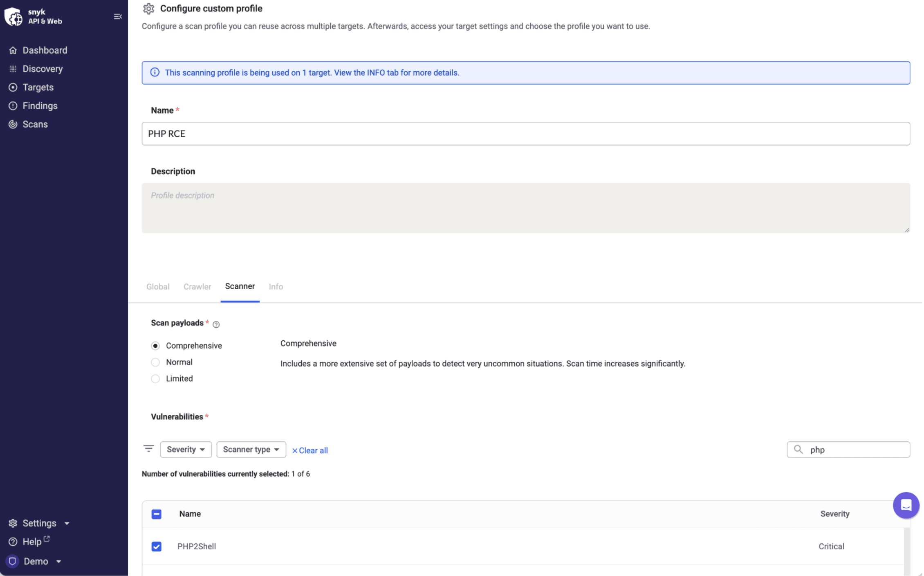The height and width of the screenshot is (576, 924).
Task: Open Dashboard from the sidebar
Action: [45, 50]
